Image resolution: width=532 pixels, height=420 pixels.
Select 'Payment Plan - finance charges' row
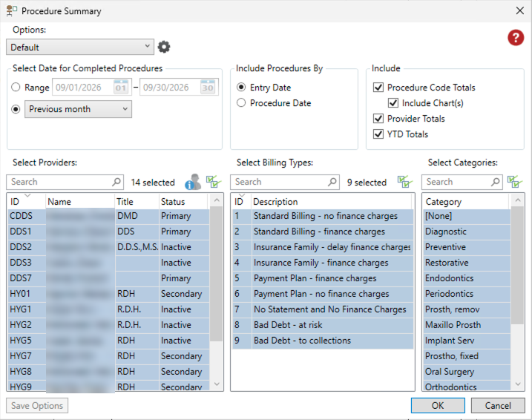[x=323, y=278]
